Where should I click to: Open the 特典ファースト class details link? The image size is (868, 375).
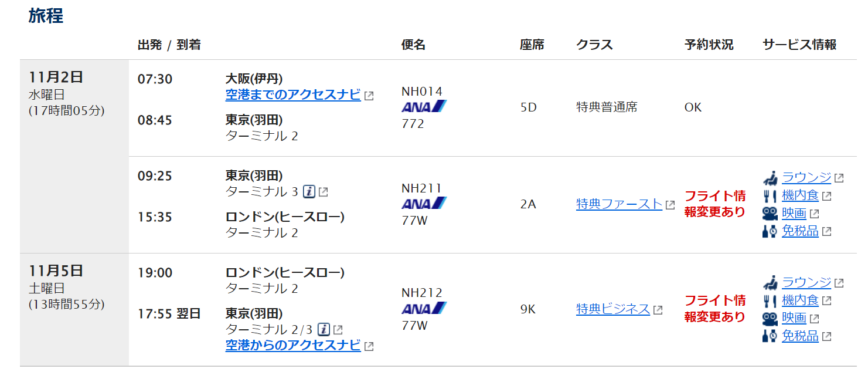pos(619,204)
